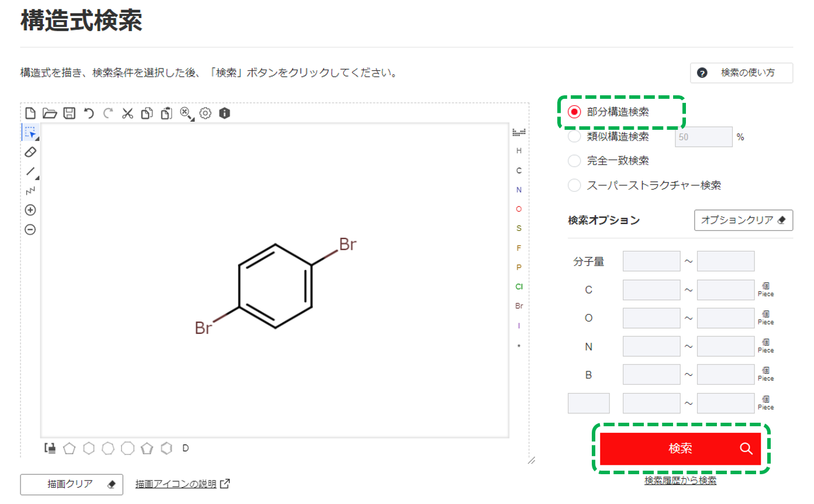Viewport: 814px width, 504px height.
Task: Open a structure file with folder icon
Action: (x=50, y=113)
